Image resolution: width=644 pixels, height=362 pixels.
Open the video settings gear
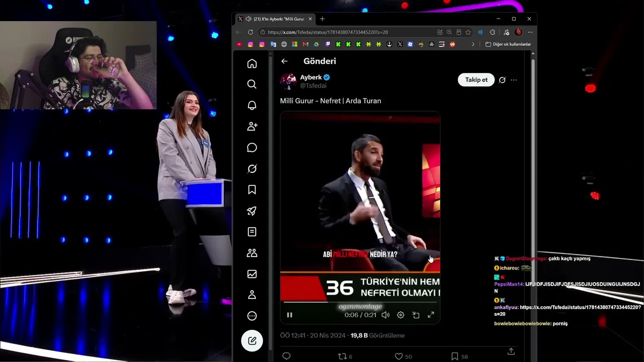coord(400,315)
